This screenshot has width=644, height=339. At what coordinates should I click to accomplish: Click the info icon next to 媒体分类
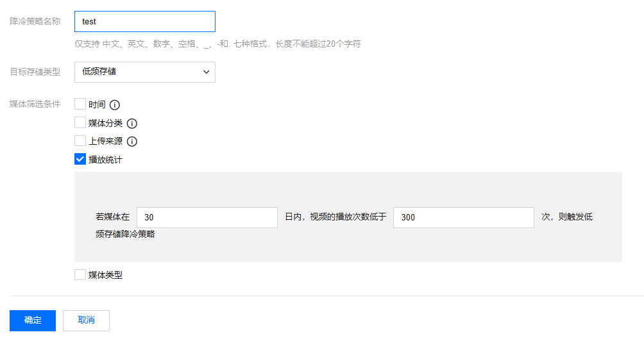[x=132, y=124]
